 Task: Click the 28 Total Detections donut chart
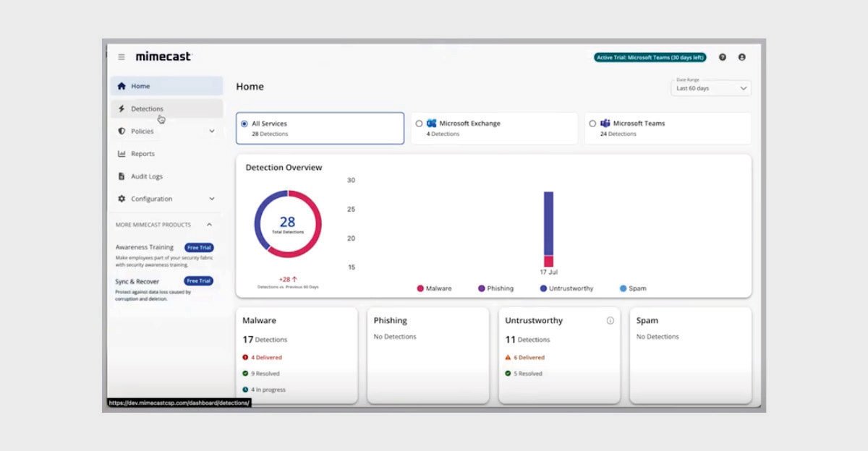(288, 223)
